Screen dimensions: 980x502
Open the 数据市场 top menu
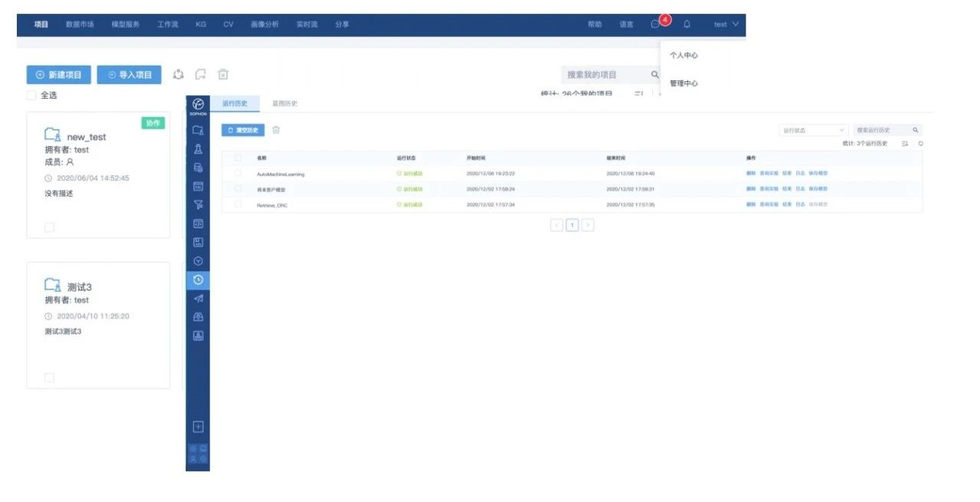coord(80,24)
